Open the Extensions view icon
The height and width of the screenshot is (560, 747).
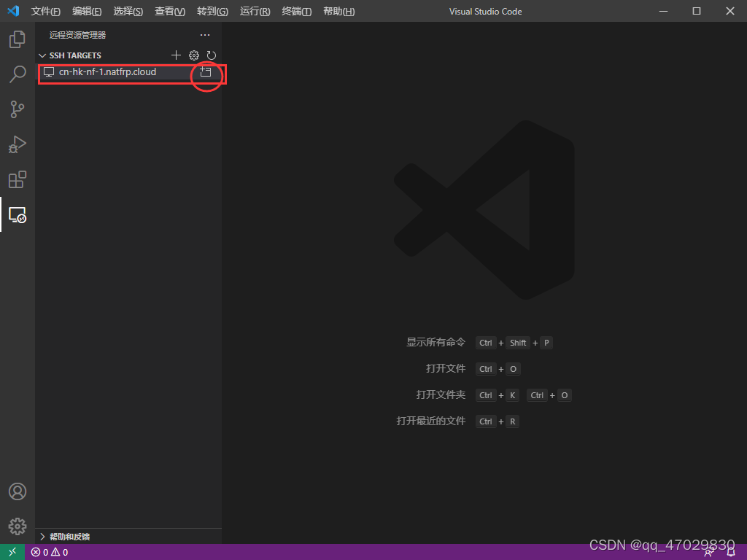(18, 179)
